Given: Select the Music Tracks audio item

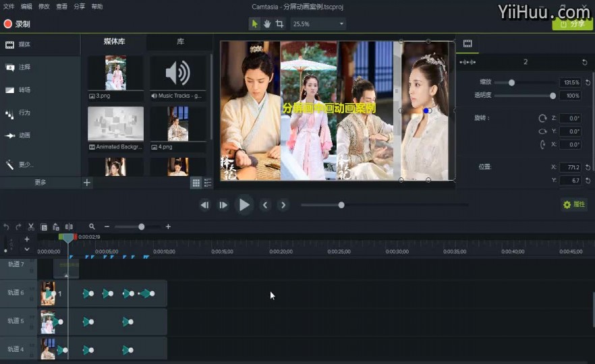Looking at the screenshot, I should pos(178,78).
